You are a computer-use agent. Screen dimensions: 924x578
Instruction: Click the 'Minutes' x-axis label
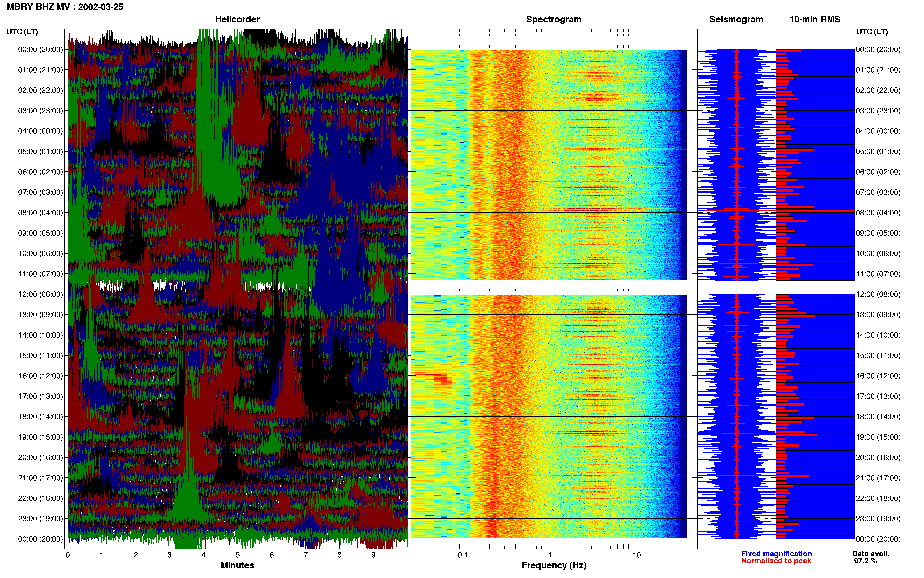click(x=237, y=565)
